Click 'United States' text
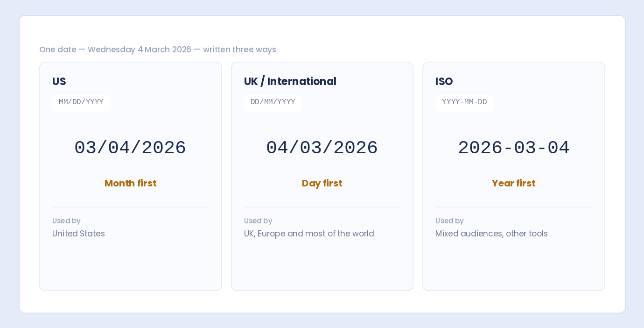Screen dimensions: 644x328 [x=78, y=234]
